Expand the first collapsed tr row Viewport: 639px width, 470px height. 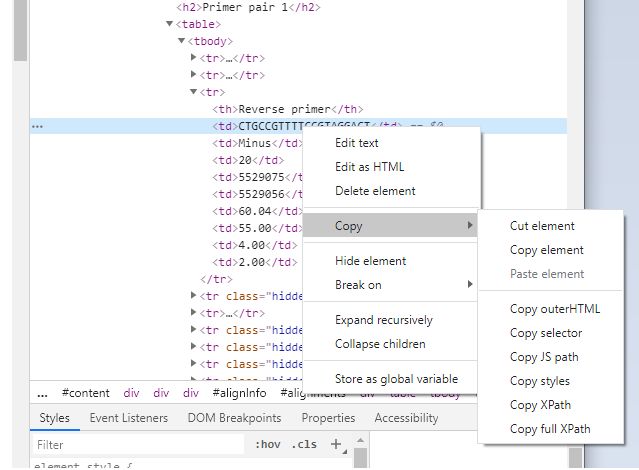click(194, 57)
